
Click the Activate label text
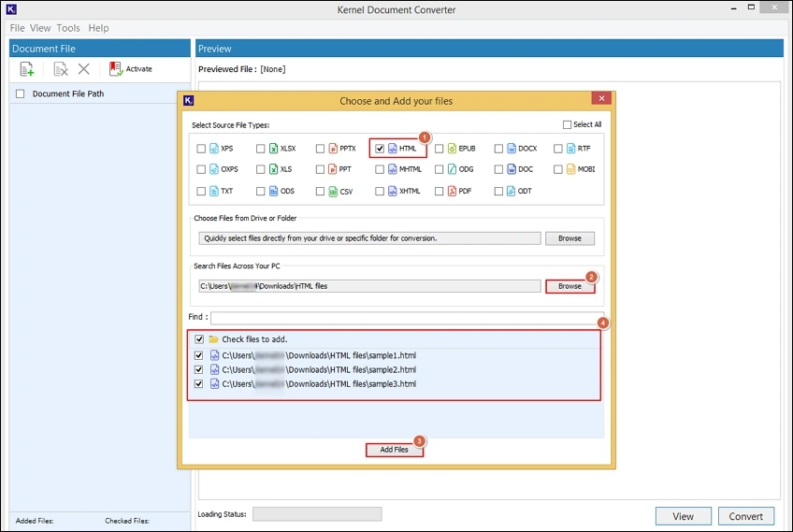coord(139,69)
